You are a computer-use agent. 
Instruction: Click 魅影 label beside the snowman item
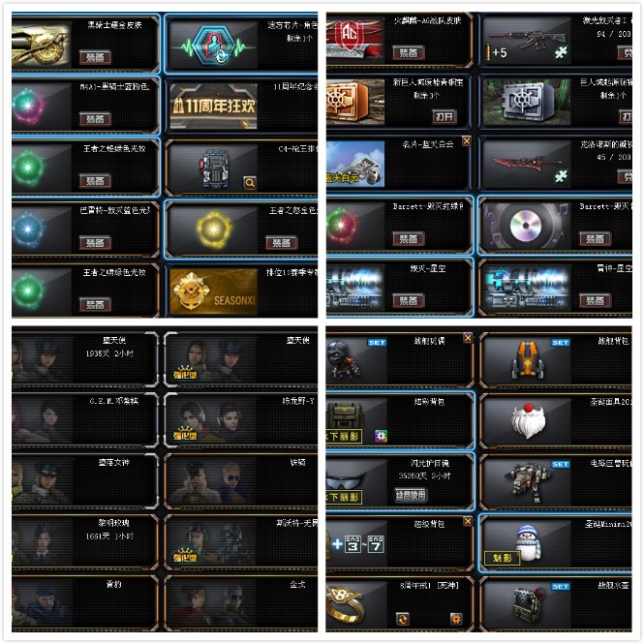click(502, 558)
